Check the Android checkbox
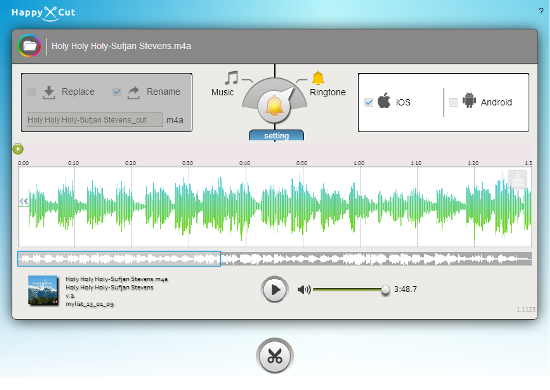550x390 pixels. tap(453, 102)
